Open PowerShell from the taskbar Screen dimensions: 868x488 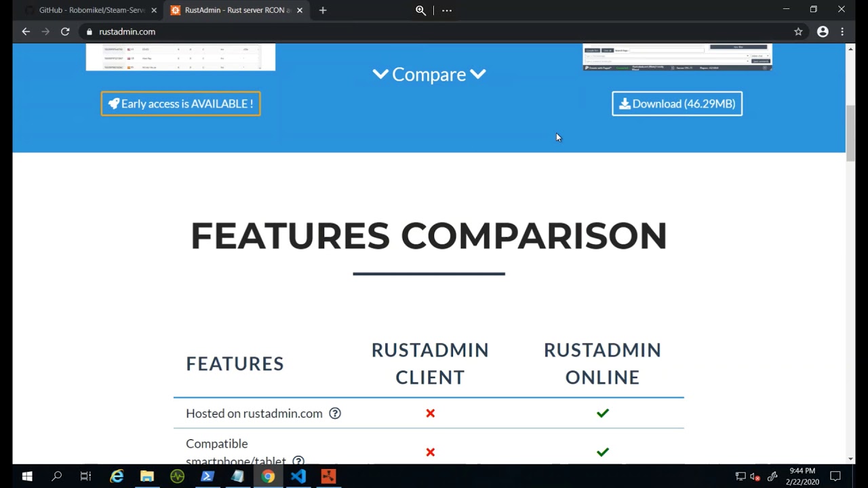[208, 476]
